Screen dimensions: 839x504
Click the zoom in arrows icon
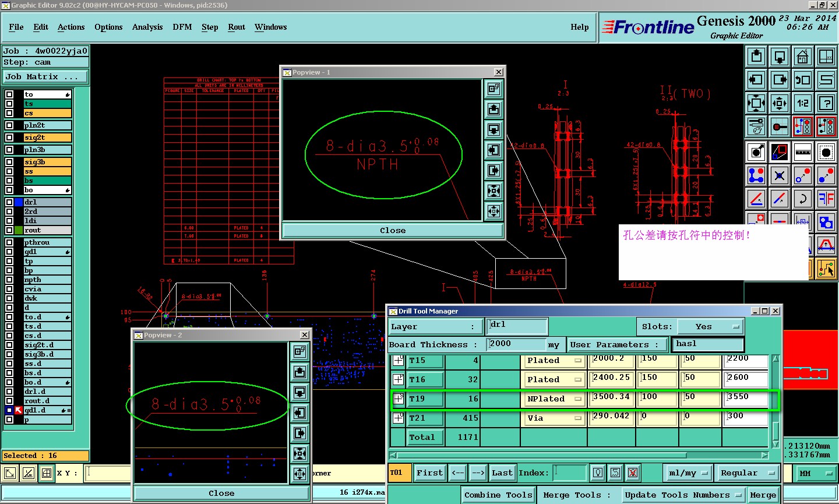click(756, 103)
